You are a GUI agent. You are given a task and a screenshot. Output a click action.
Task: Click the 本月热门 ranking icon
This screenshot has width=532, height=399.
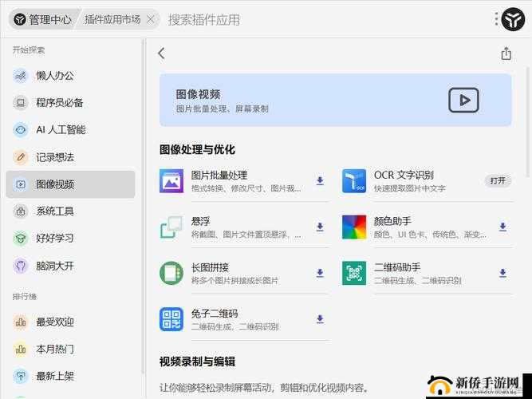pyautogui.click(x=21, y=349)
